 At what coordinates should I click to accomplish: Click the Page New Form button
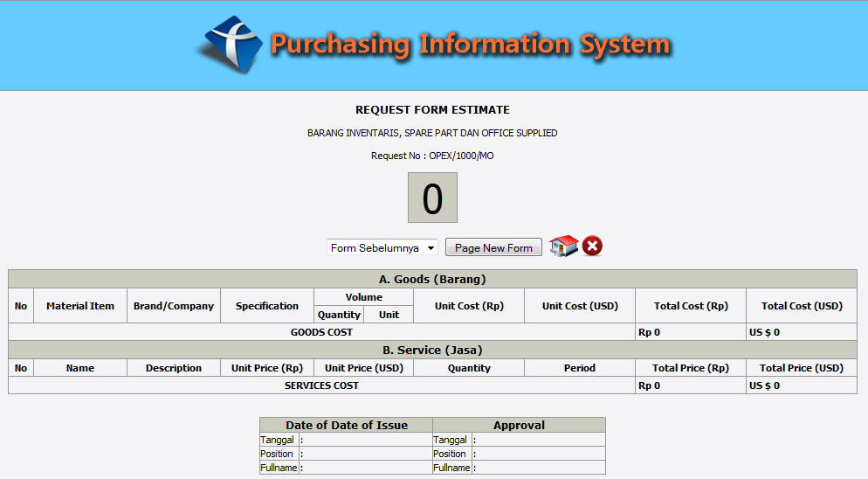(x=493, y=248)
